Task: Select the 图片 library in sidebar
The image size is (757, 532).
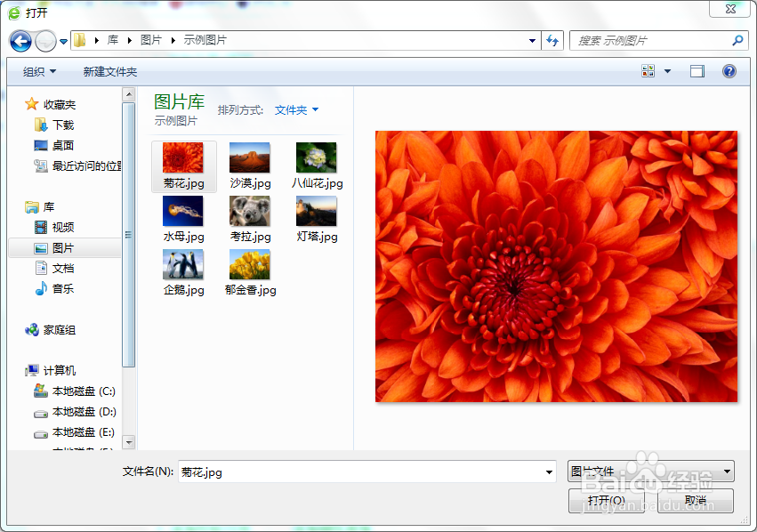Action: point(65,248)
